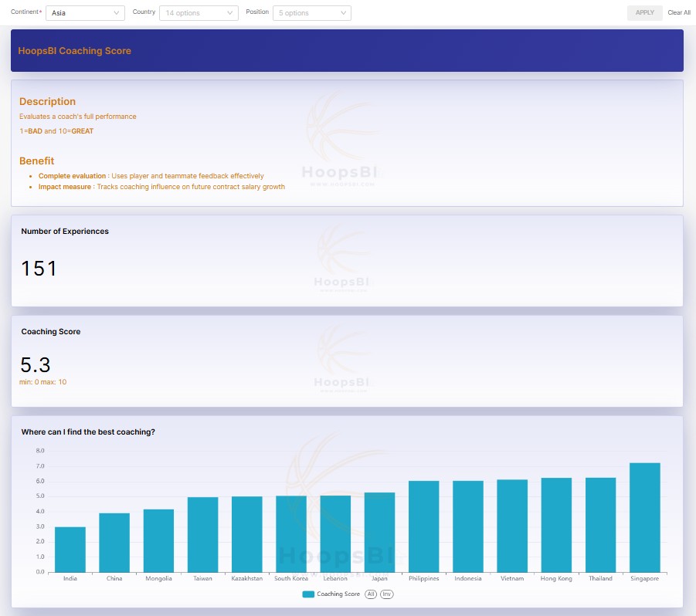696x616 pixels.
Task: Click the Clear All link
Action: pyautogui.click(x=679, y=13)
